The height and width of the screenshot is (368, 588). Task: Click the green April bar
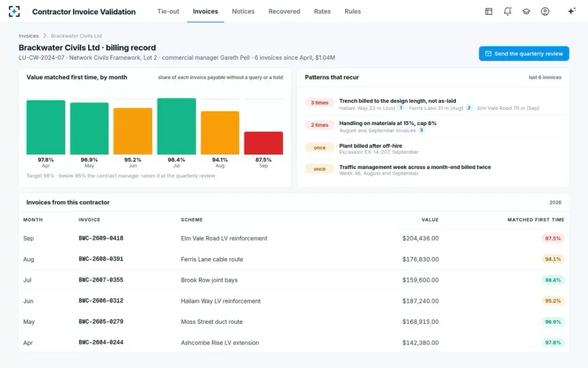[46, 128]
